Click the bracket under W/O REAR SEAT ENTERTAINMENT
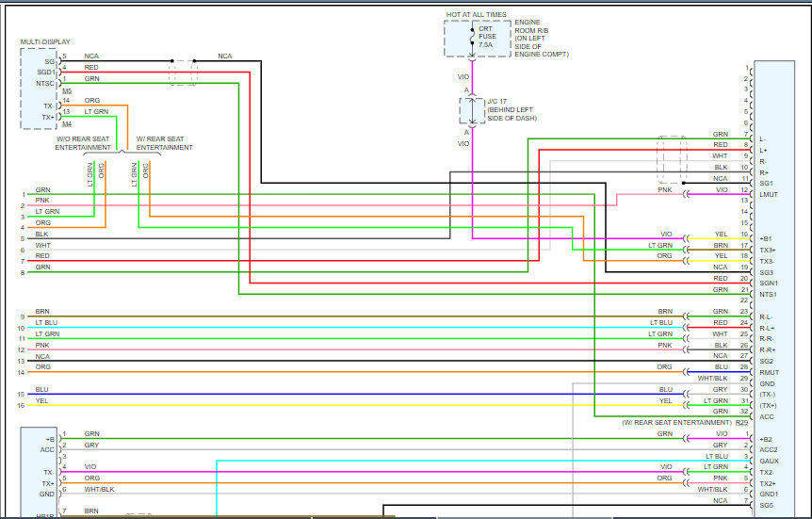 coord(96,154)
